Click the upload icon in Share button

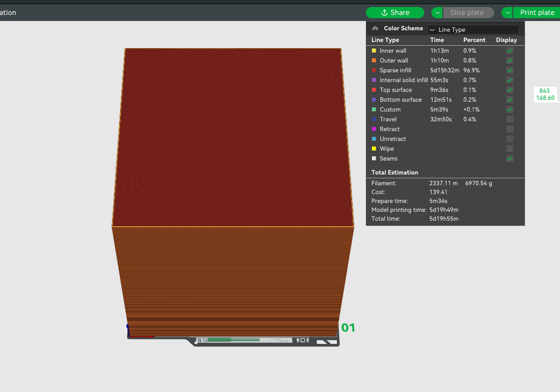pyautogui.click(x=384, y=13)
